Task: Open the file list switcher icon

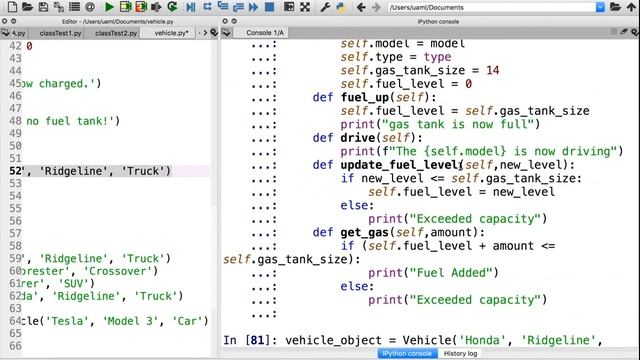Action: (x=74, y=7)
